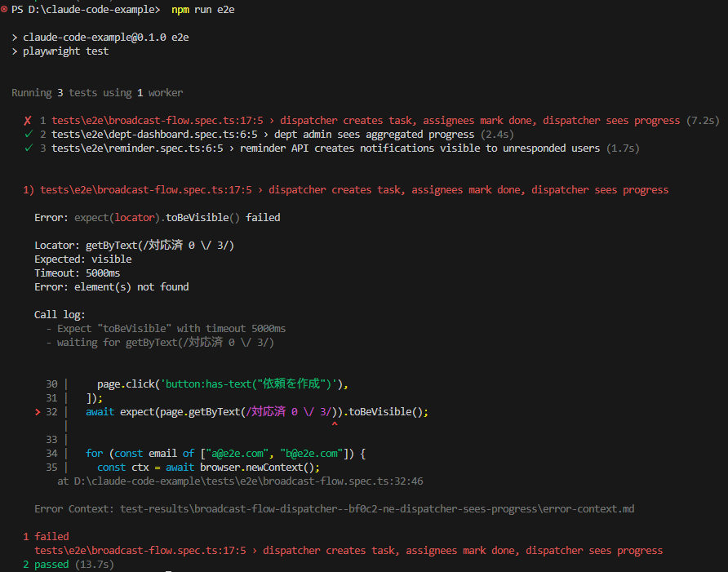Click the green '2 passed' summary
Viewport: 728px width, 572px height.
pos(46,565)
